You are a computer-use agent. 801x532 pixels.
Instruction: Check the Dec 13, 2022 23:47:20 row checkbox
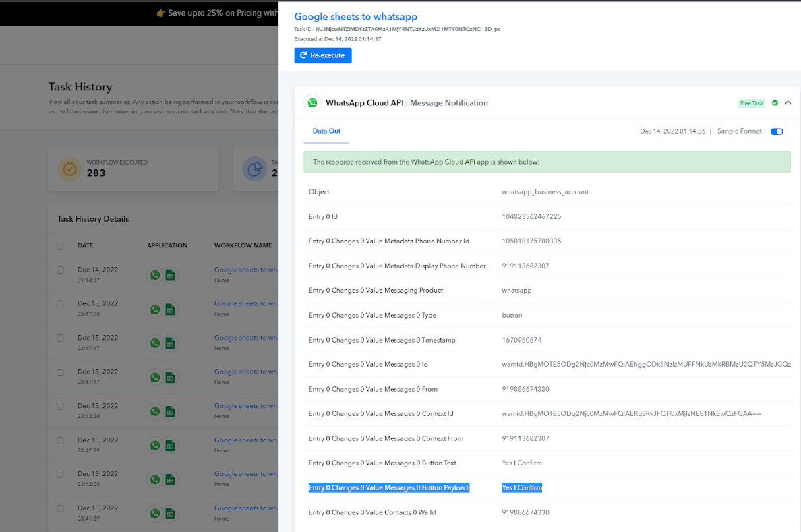[x=60, y=304]
